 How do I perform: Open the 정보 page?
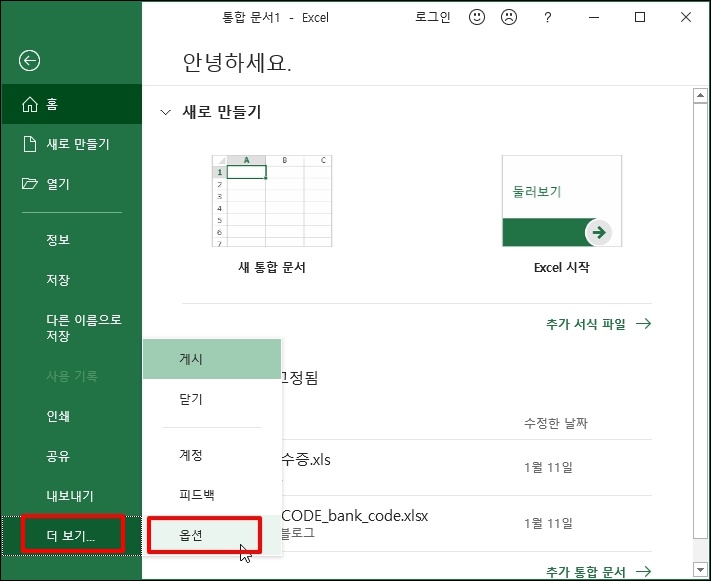72,239
